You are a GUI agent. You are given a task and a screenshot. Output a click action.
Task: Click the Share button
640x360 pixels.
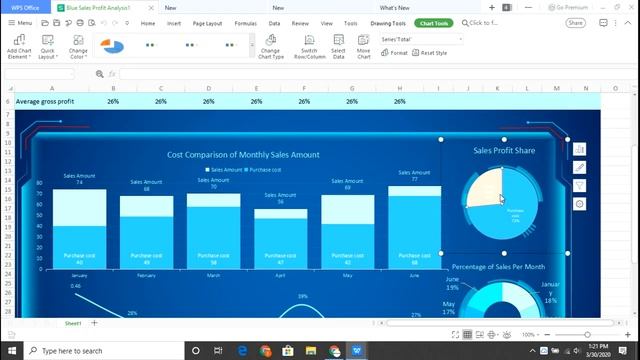pyautogui.click(x=576, y=23)
